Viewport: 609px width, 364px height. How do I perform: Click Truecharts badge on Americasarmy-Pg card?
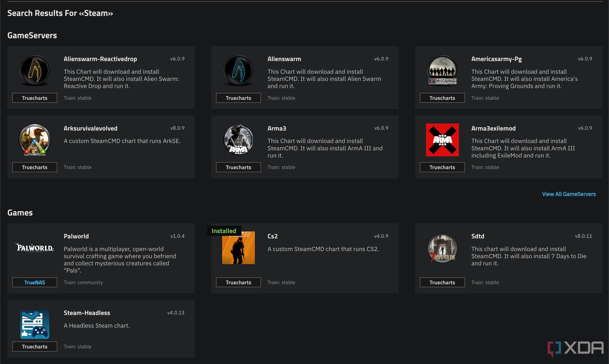[x=442, y=98]
